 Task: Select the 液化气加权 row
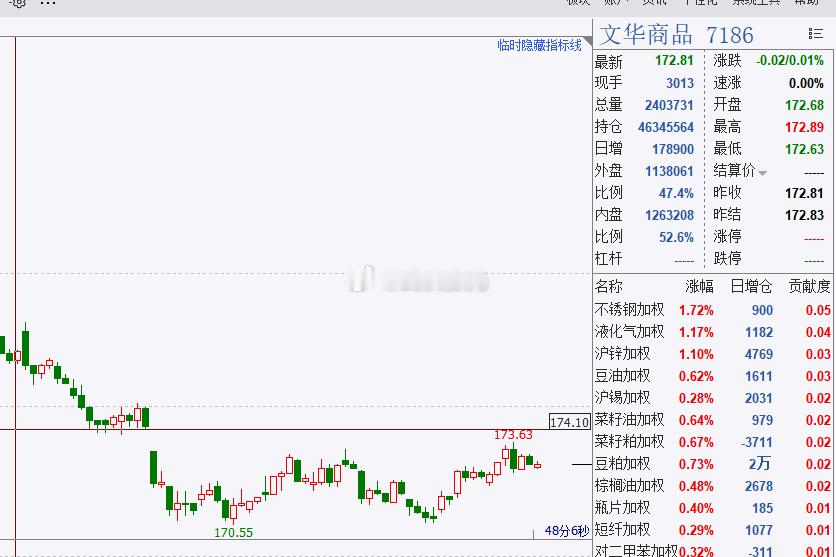(713, 332)
